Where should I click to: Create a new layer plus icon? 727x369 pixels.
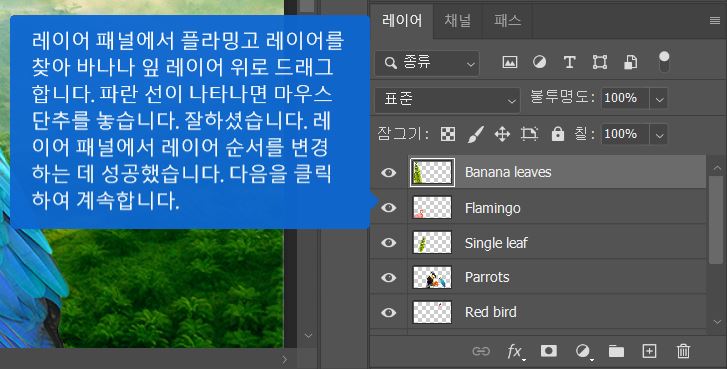pos(650,351)
